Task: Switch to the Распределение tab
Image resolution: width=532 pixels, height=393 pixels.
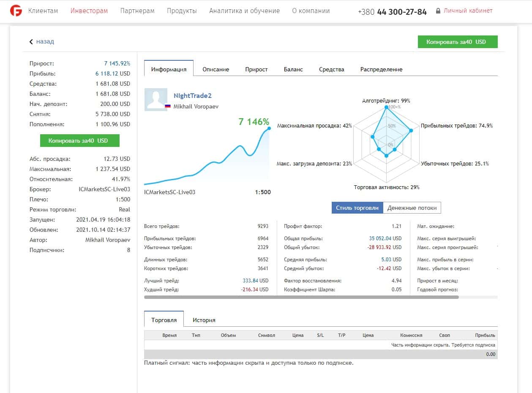Action: pos(381,69)
